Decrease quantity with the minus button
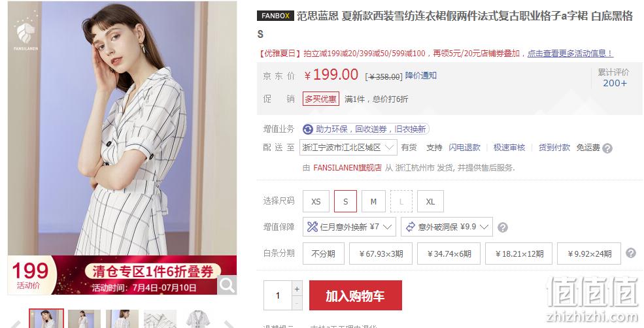Screen dimensions: 644x328 point(297,303)
